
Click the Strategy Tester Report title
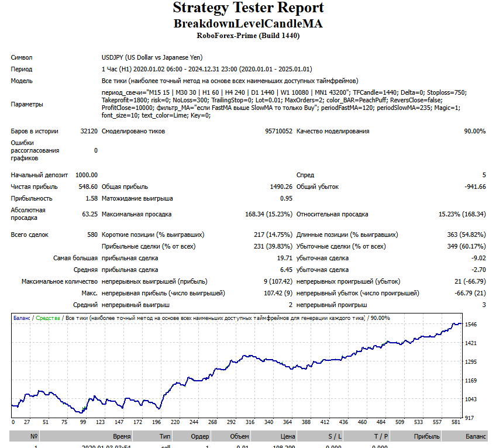[x=248, y=8]
